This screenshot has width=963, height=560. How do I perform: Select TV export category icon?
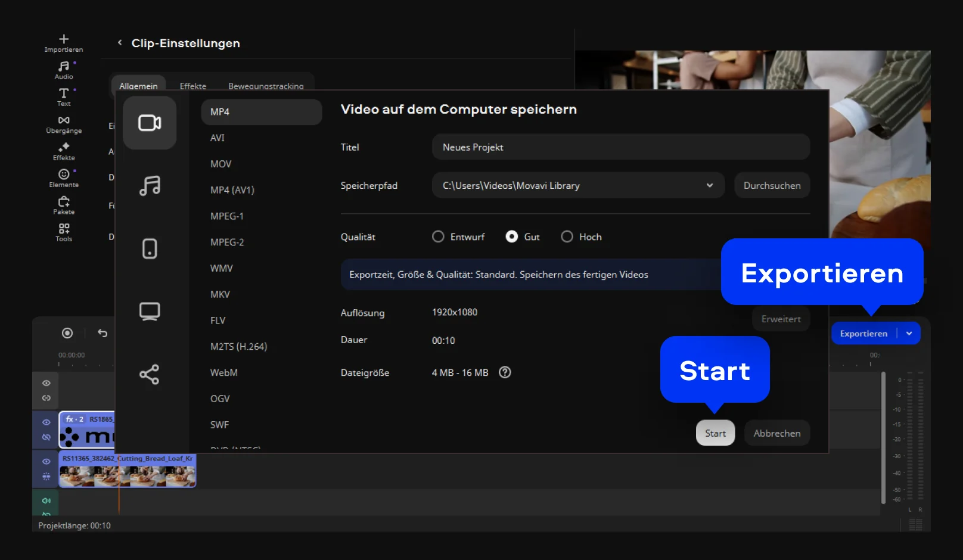pos(150,312)
